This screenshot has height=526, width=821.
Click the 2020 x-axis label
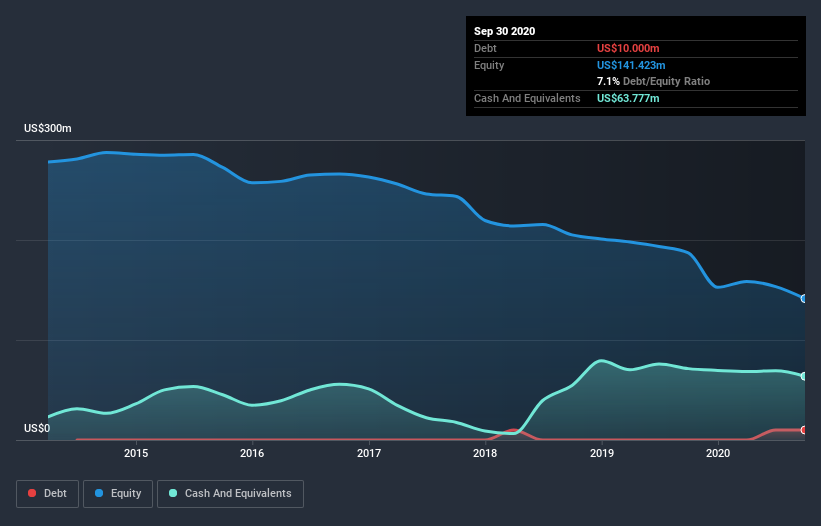pyautogui.click(x=718, y=453)
